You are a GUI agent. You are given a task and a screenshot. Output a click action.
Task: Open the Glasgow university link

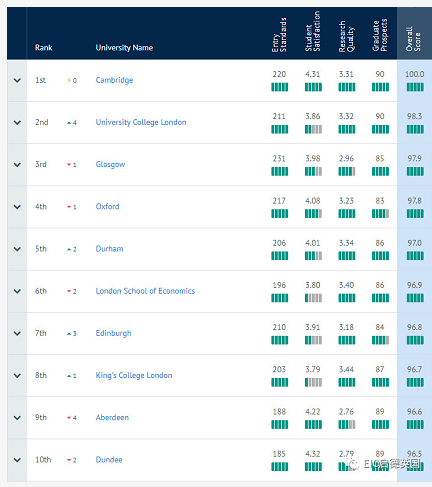[x=110, y=165]
